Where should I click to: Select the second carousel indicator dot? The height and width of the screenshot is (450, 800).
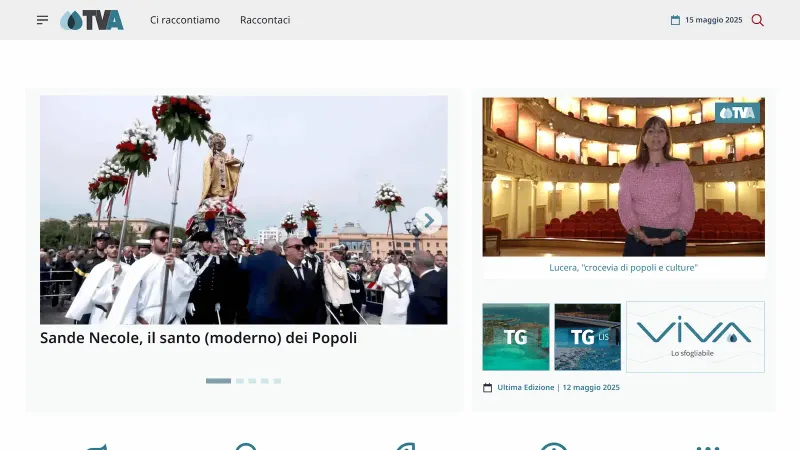tap(240, 381)
